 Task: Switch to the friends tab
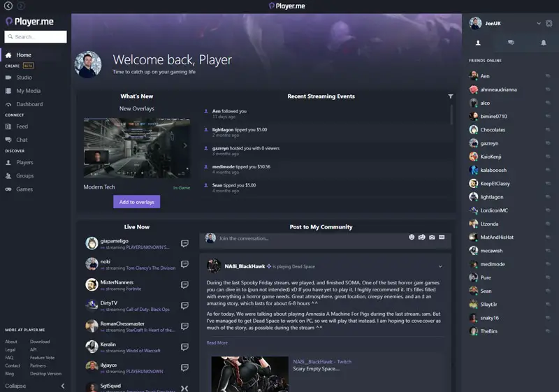tap(478, 43)
